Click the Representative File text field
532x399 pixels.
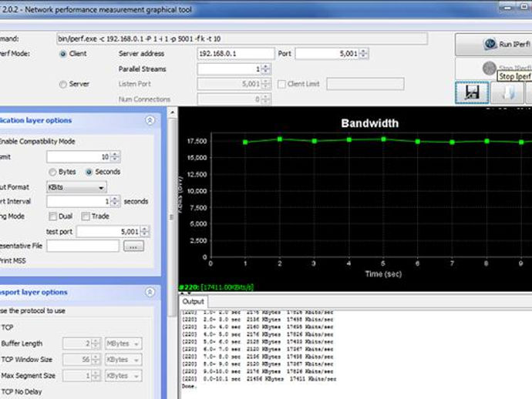click(82, 246)
